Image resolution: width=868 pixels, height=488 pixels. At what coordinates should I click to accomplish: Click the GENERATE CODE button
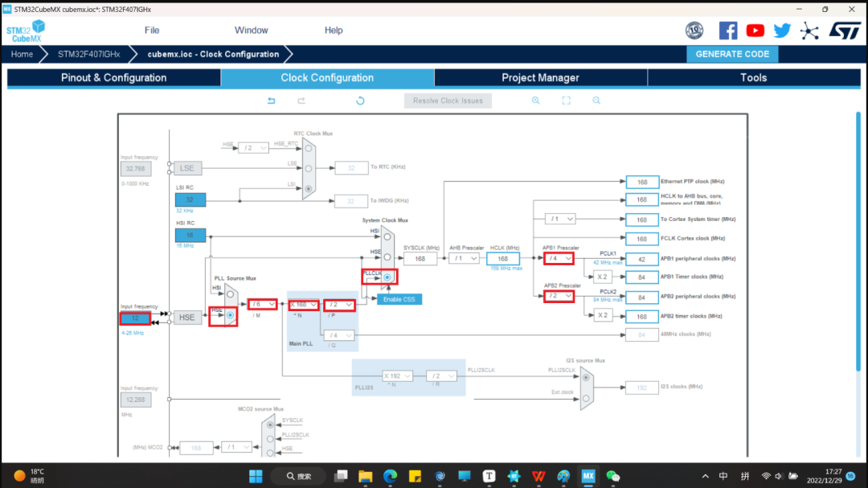[x=732, y=54]
